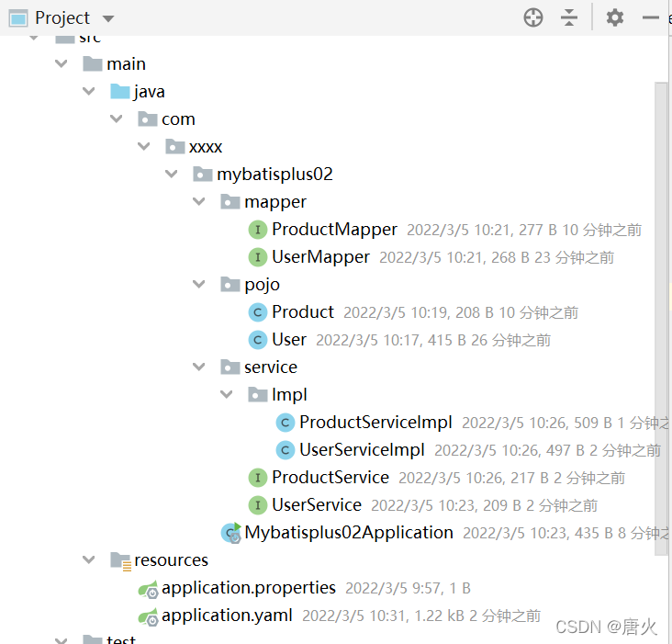Image resolution: width=672 pixels, height=644 pixels.
Task: Collapse the mapper package chevron
Action: coord(199,201)
